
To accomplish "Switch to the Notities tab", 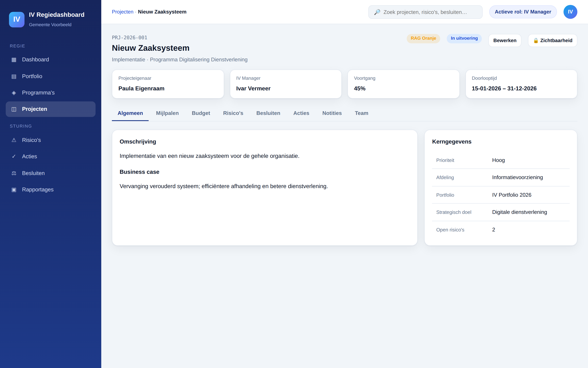I will (x=332, y=113).
